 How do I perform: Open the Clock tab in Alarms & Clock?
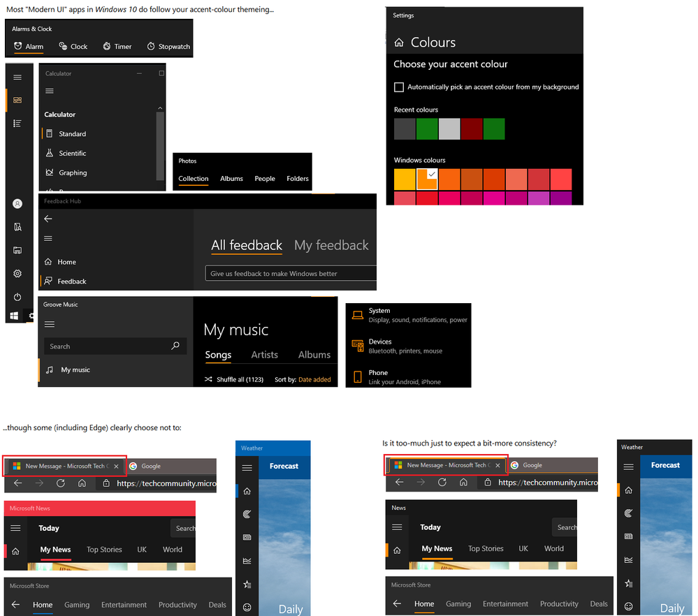73,46
